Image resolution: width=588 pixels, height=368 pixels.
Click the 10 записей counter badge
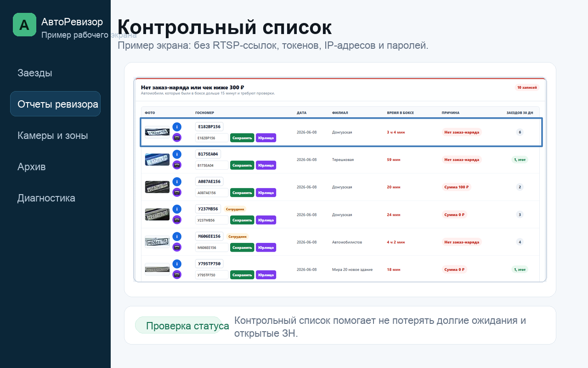tap(527, 87)
